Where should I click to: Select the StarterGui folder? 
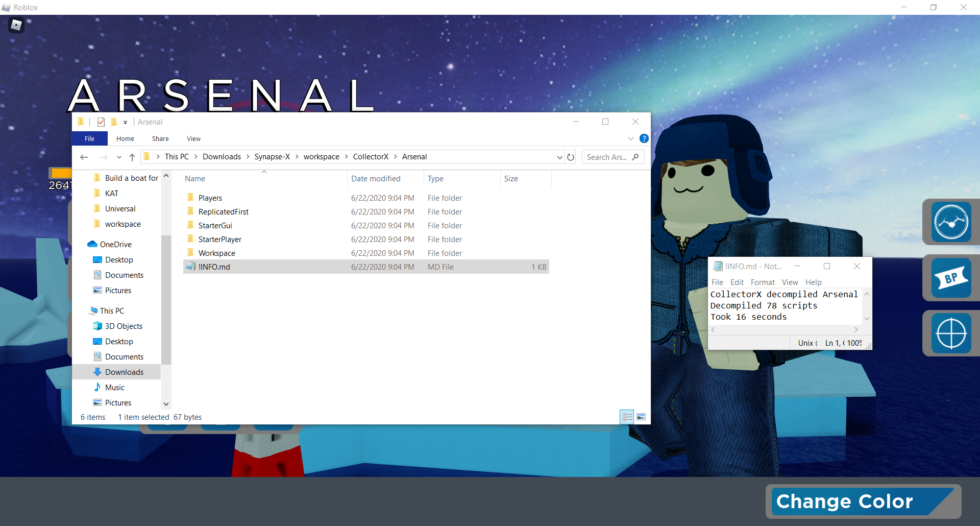366,225
